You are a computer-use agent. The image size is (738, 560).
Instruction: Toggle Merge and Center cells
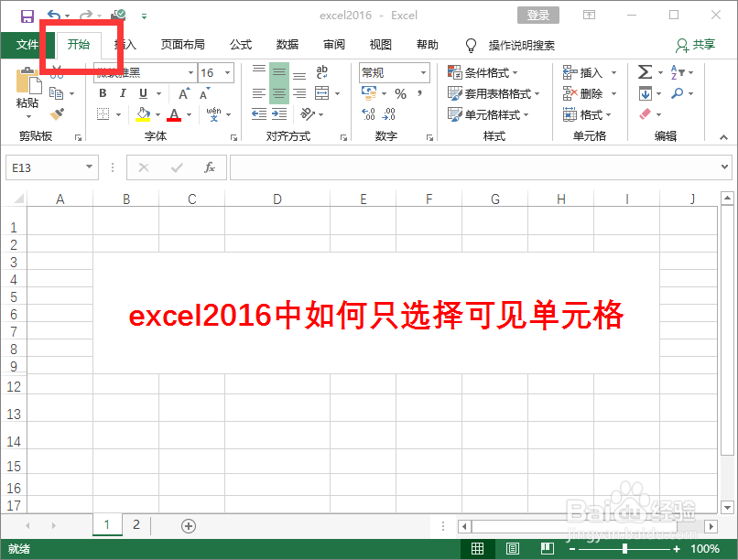(322, 93)
